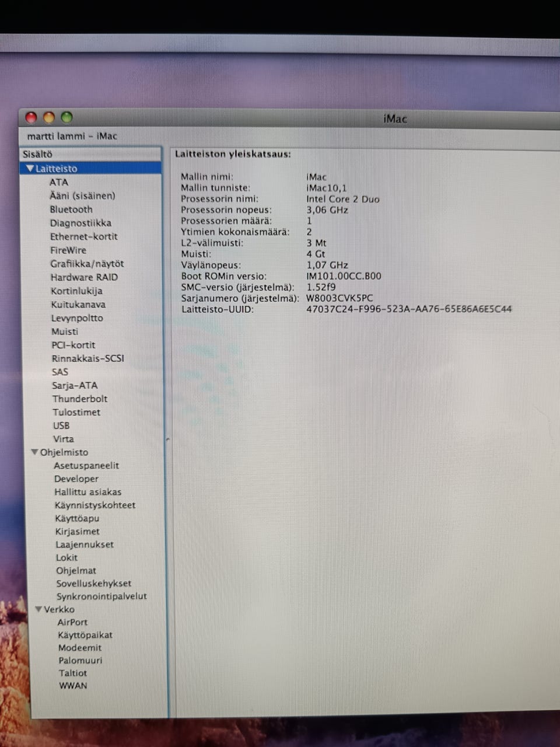Screen dimensions: 560x747
Task: Click the yellow minimize window button
Action: [x=49, y=118]
